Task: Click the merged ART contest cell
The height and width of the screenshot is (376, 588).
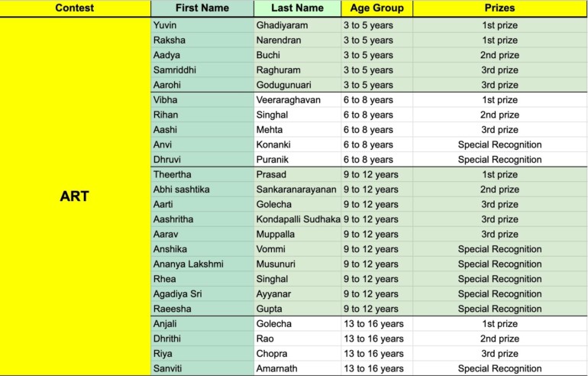Action: pyautogui.click(x=75, y=196)
